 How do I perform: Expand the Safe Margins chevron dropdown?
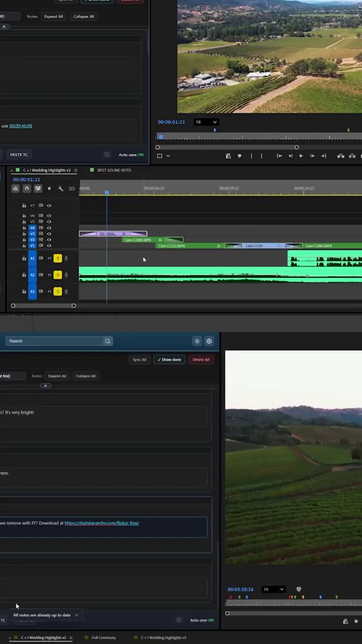point(168,156)
